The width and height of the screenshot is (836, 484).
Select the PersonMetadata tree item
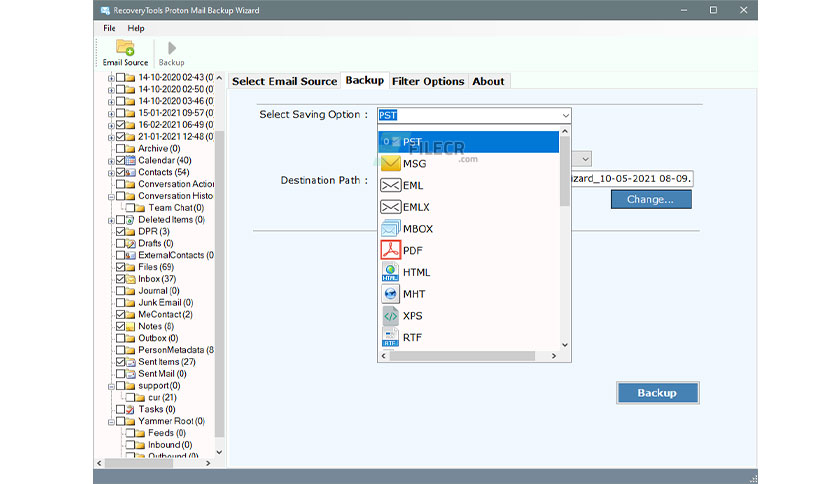click(x=176, y=350)
